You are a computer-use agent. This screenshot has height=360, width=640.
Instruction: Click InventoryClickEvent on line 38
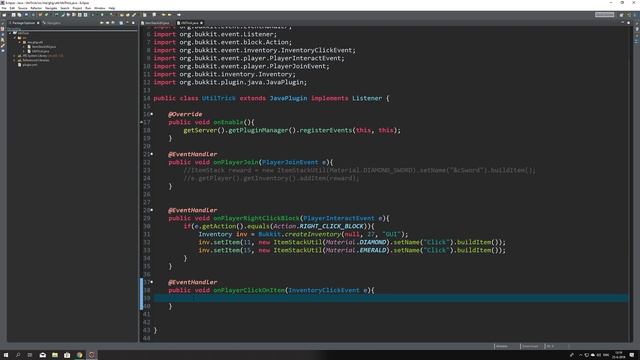pos(324,290)
